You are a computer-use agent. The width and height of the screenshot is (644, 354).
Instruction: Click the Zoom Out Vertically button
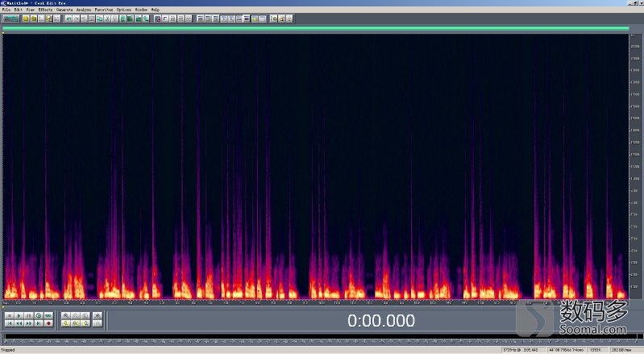tap(98, 323)
